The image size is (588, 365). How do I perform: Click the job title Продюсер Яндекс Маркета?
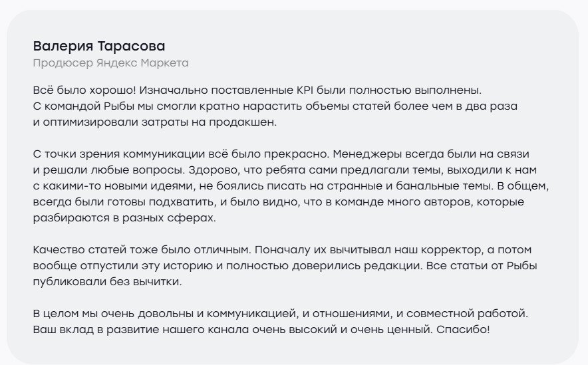click(110, 63)
